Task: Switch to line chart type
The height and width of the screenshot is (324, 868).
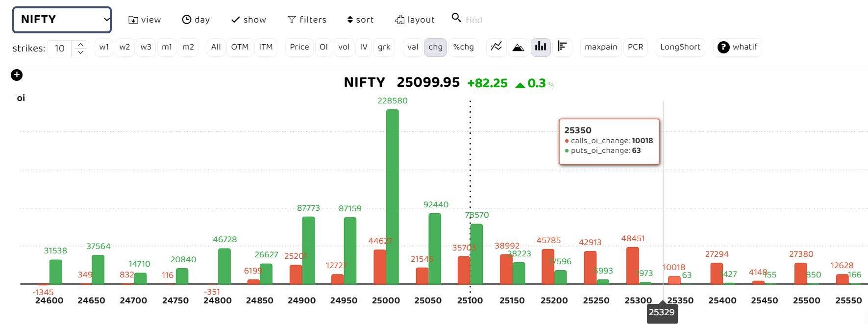Action: [x=496, y=47]
